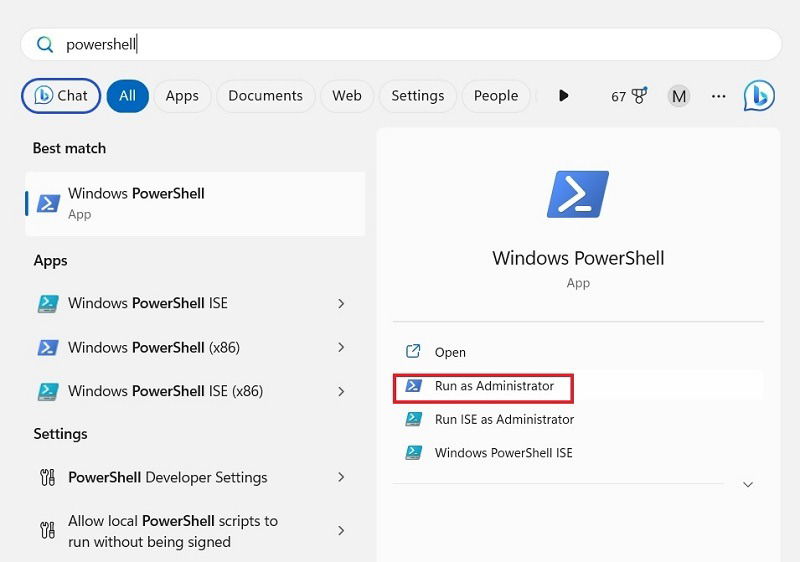
Task: Expand more actions with the down chevron
Action: click(x=747, y=484)
